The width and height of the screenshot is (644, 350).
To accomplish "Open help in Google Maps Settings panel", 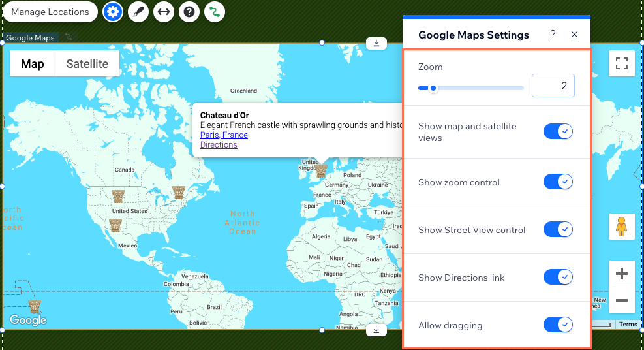I will pos(553,34).
